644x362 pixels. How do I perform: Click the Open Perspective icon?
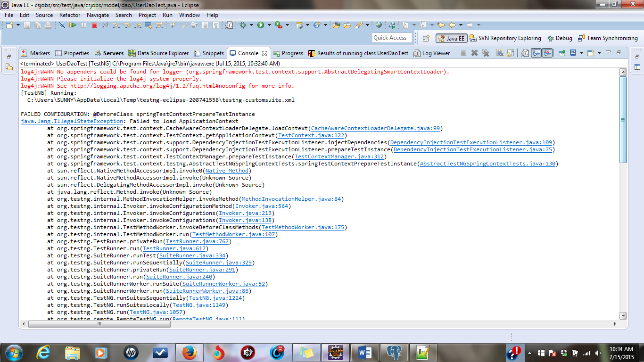coord(426,38)
